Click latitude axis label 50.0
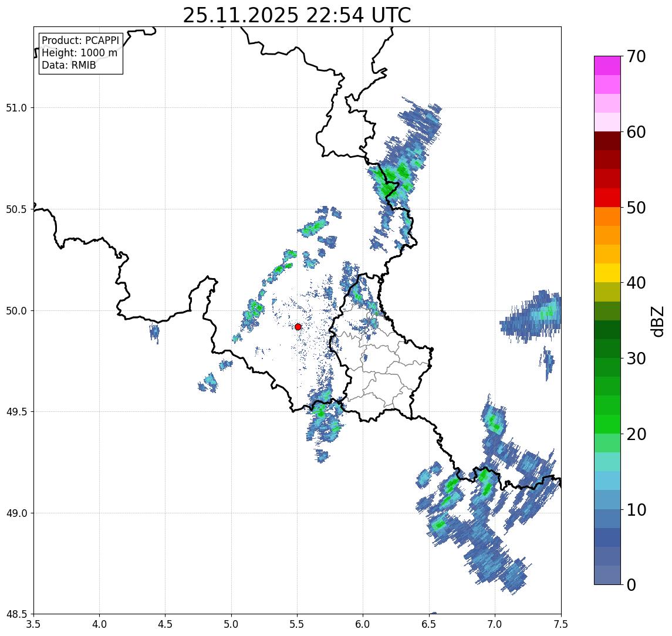The height and width of the screenshot is (636, 672). point(16,311)
